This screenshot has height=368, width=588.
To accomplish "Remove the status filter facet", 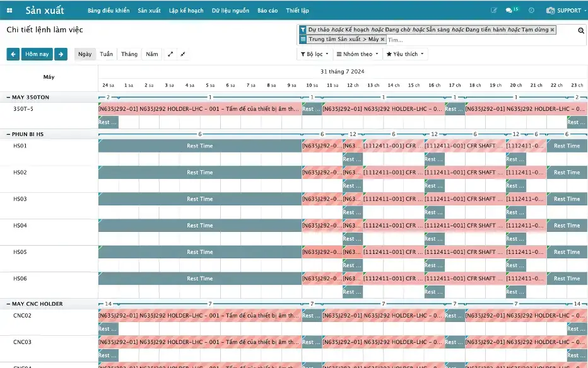I will (553, 30).
